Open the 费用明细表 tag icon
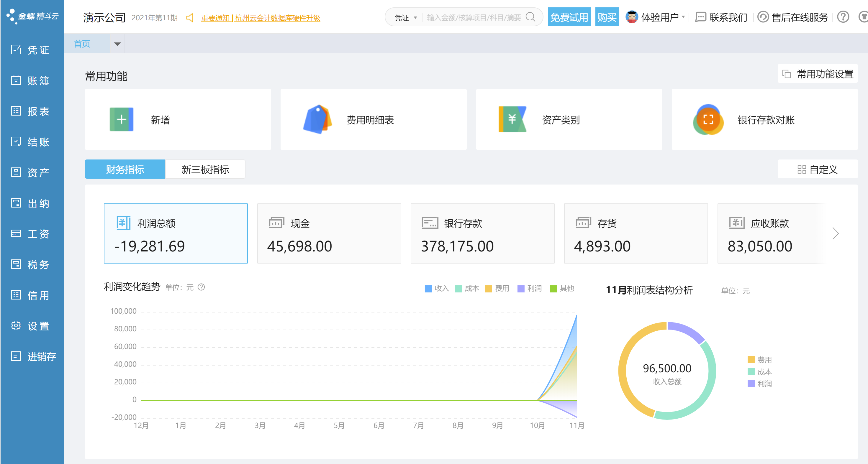The height and width of the screenshot is (464, 868). (317, 119)
